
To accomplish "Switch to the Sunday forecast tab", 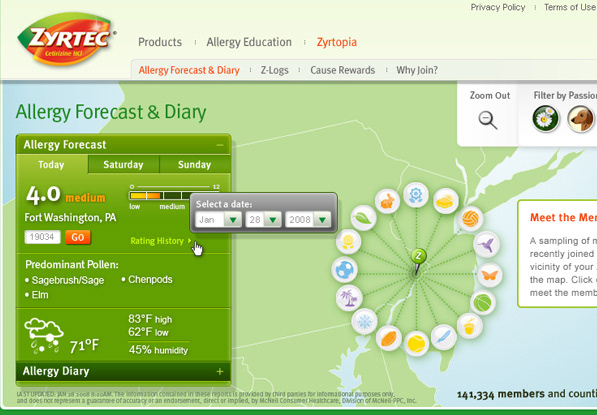I will coord(195,164).
